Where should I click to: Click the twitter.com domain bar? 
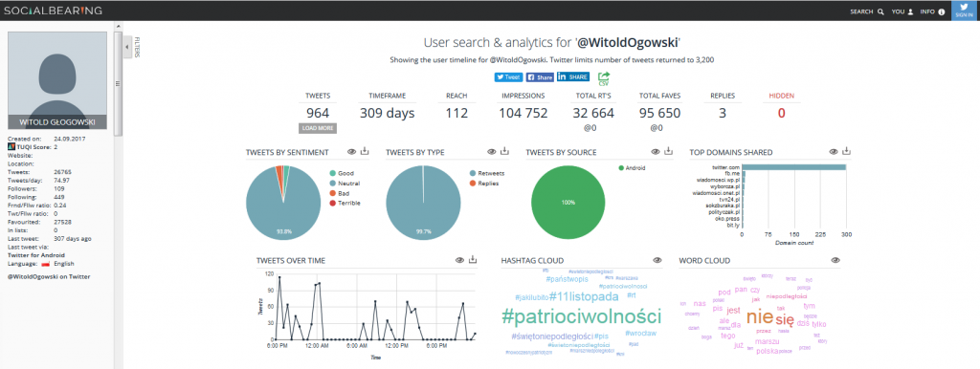pyautogui.click(x=793, y=167)
